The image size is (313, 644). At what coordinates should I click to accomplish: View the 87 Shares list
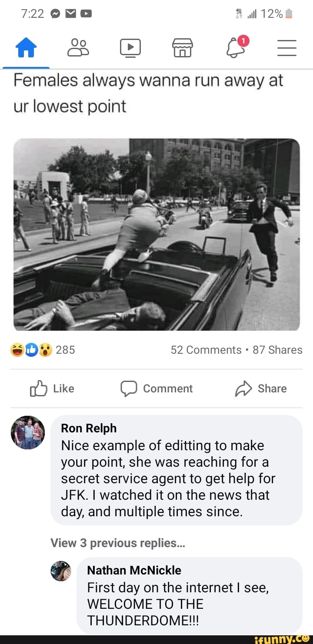(x=277, y=350)
